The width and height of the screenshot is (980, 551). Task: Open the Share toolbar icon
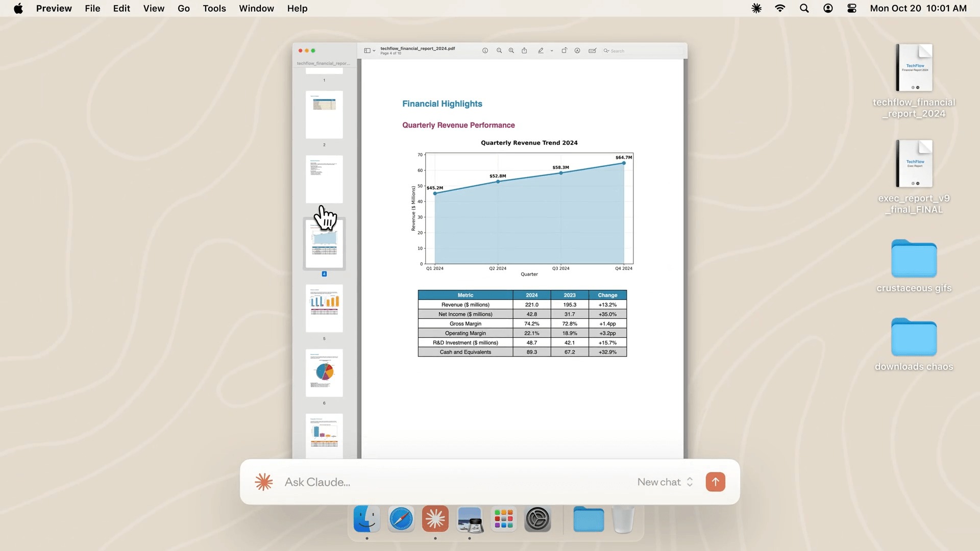pos(524,51)
